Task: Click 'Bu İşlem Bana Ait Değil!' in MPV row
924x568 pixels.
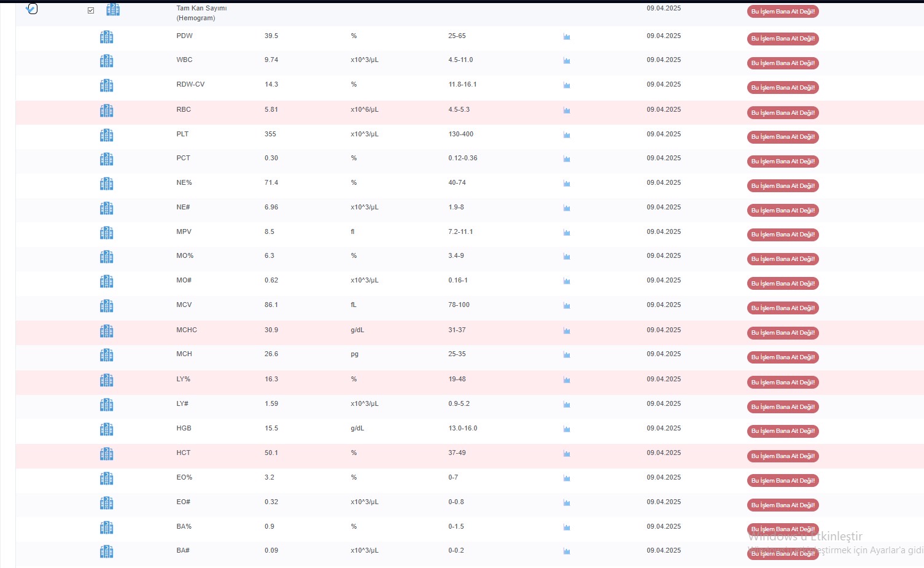Action: pos(783,235)
